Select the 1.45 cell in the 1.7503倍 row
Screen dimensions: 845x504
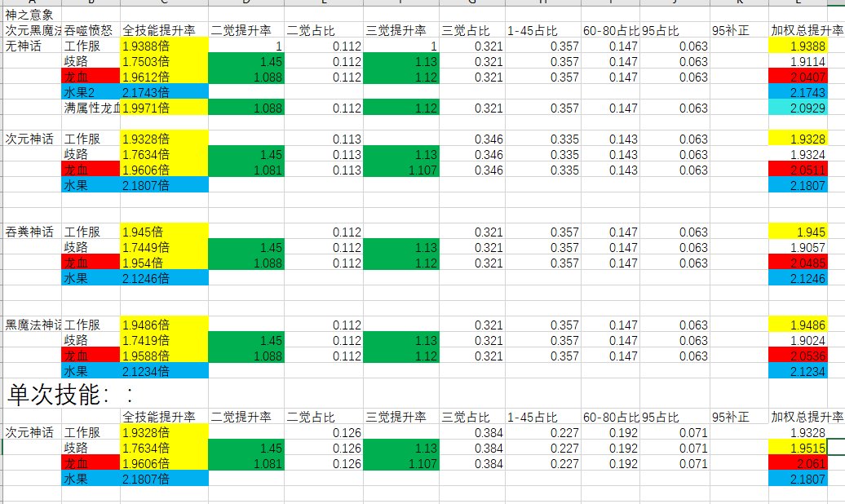(x=246, y=61)
